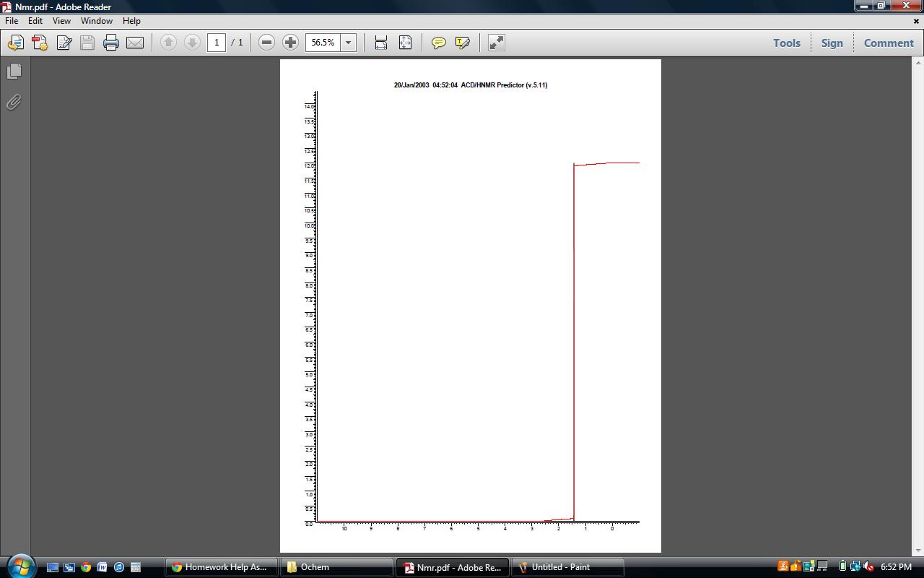Screen dimensions: 924x578
Task: Open the Comment pane
Action: click(x=889, y=43)
